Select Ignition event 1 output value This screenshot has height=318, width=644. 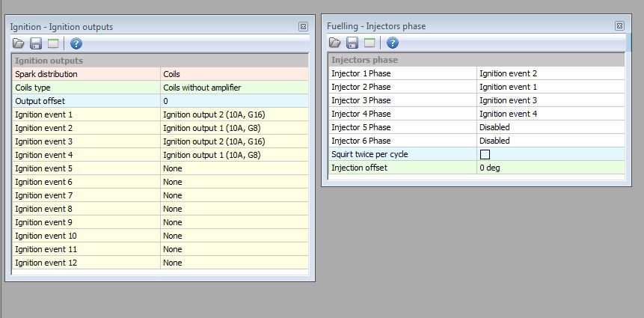[234, 114]
